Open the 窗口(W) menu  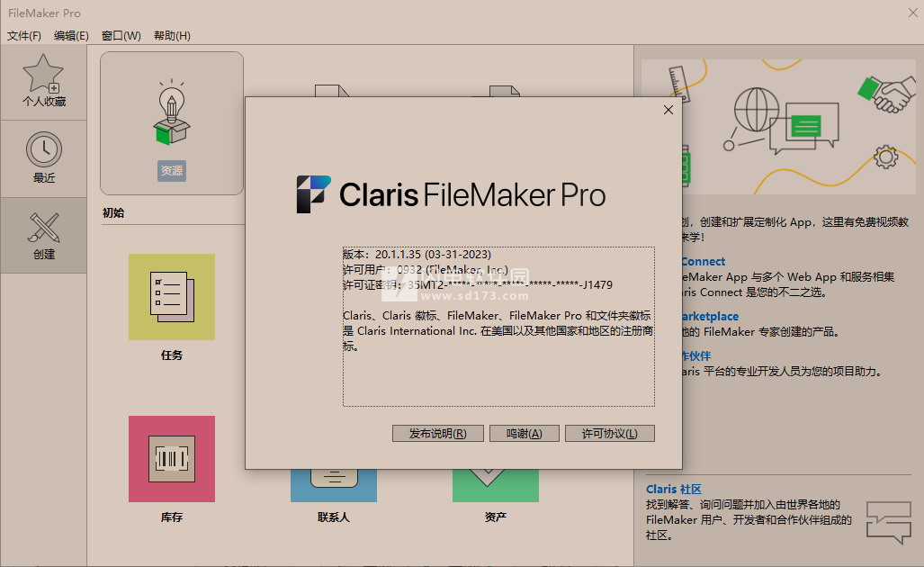121,36
